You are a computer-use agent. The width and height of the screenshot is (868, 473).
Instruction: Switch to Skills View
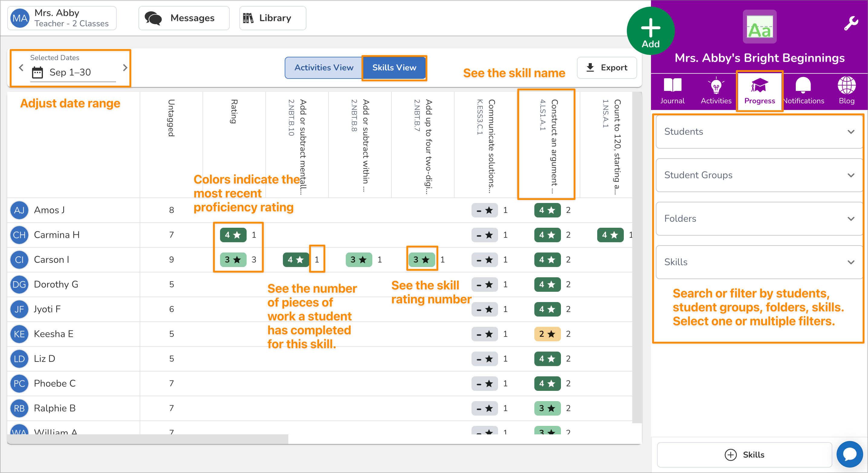394,67
